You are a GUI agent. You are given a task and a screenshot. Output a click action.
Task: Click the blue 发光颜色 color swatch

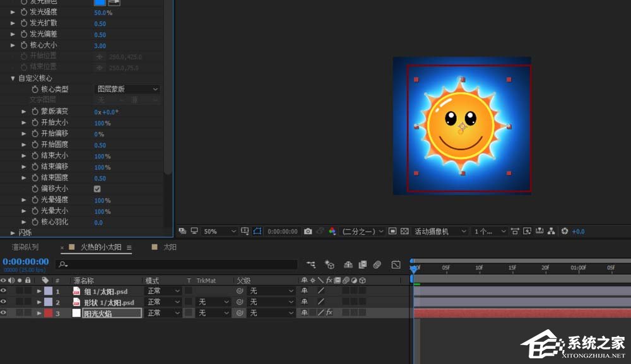[99, 3]
